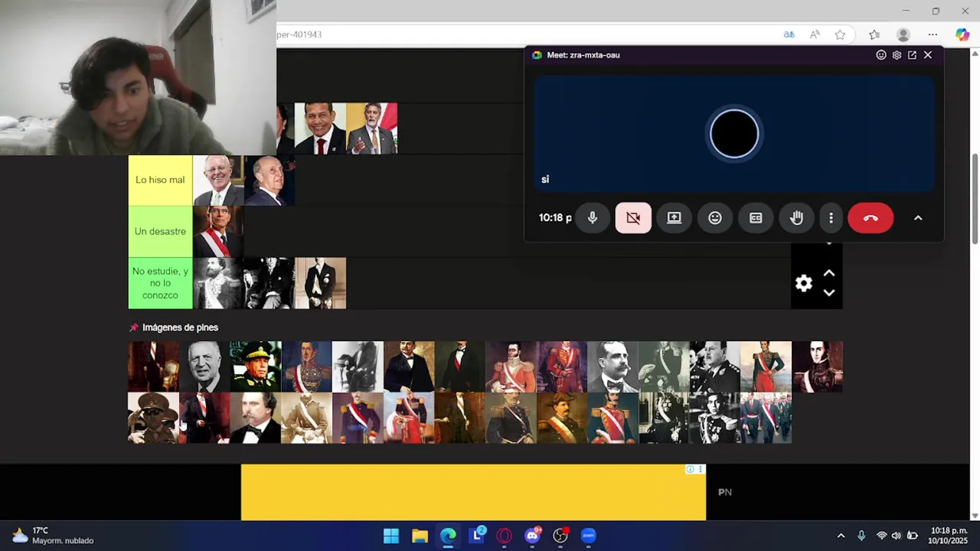Open tier row settings gear
The width and height of the screenshot is (980, 551).
tap(803, 283)
